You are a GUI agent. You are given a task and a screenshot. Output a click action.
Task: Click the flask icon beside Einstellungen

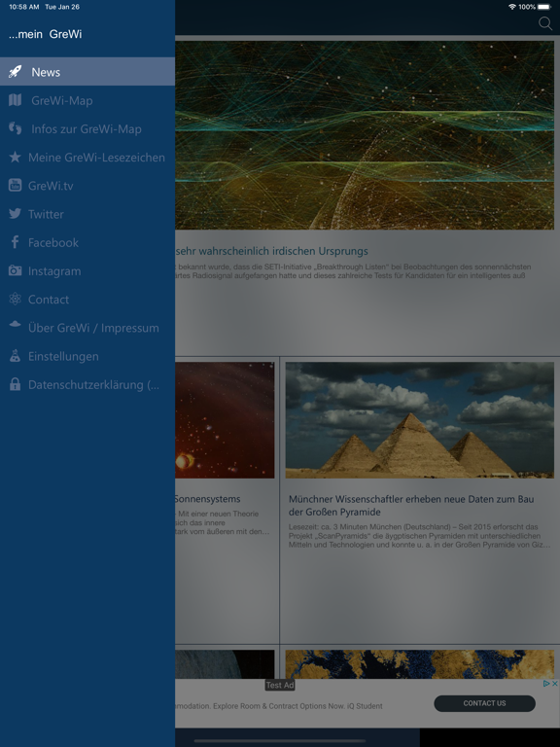[x=16, y=356]
